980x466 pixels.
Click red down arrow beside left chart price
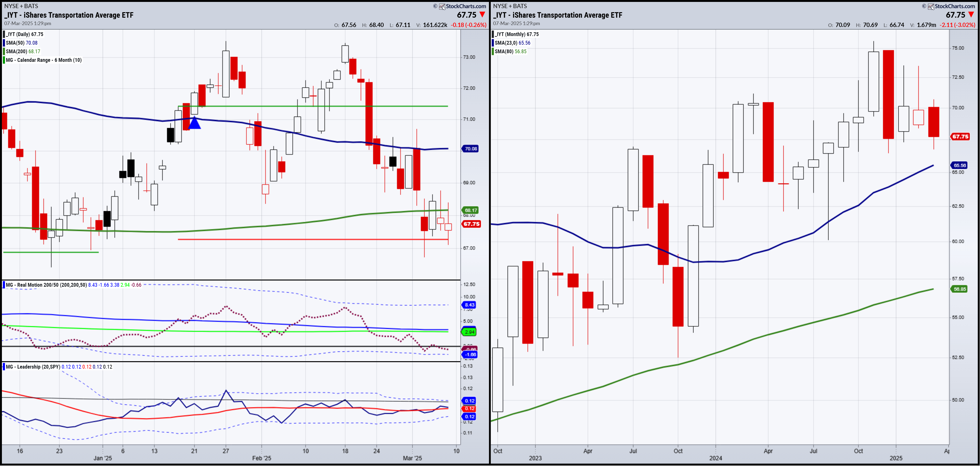(482, 15)
